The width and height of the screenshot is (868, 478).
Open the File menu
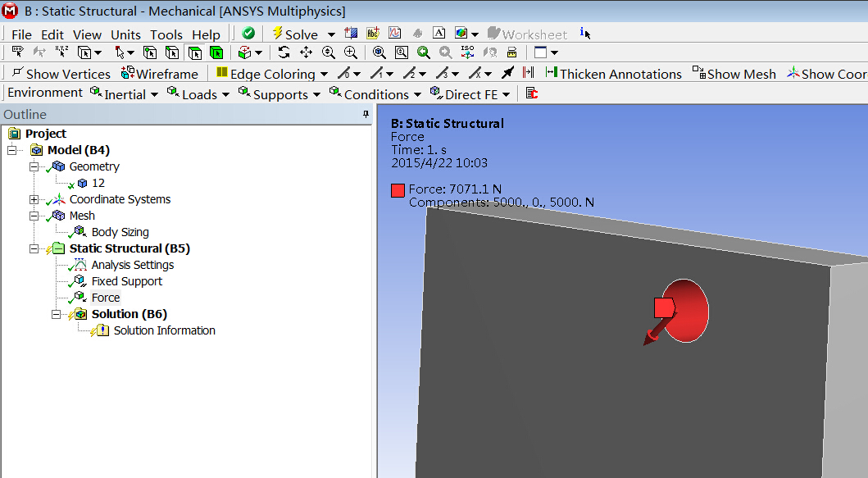pyautogui.click(x=21, y=34)
